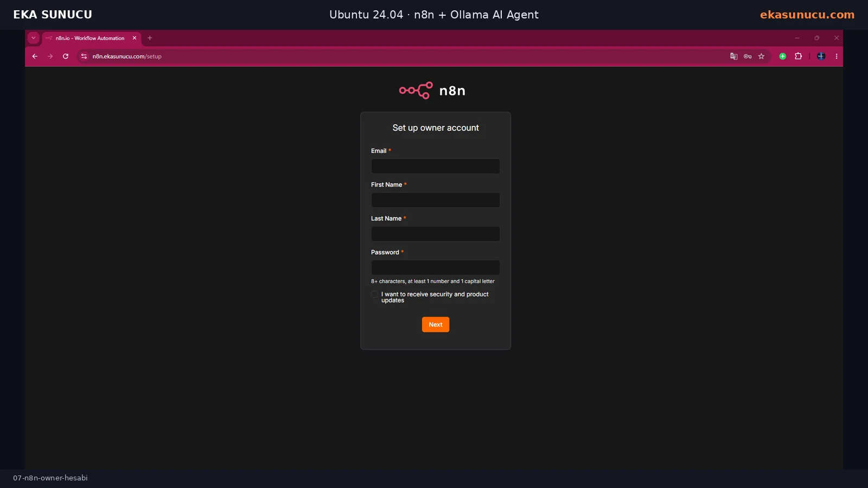Open a new browser tab
Image resolution: width=868 pixels, height=488 pixels.
click(150, 38)
